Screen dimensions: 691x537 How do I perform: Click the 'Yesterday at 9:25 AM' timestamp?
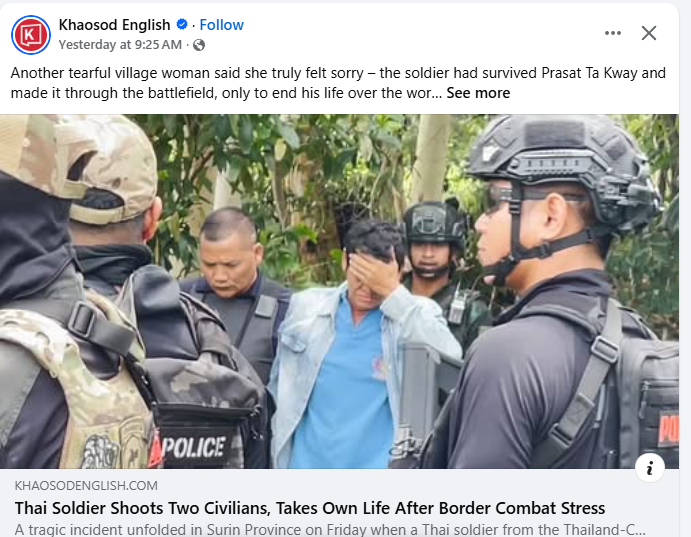pos(120,45)
